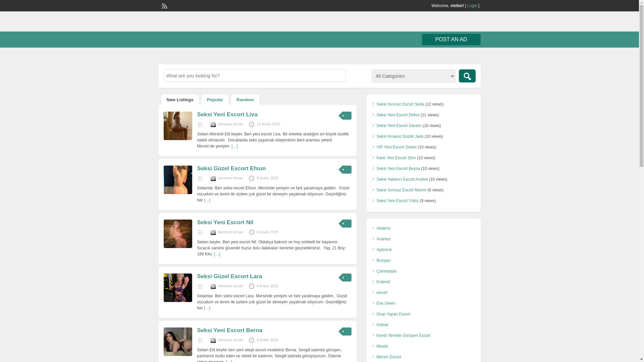
Task: Open the Seksi Güzel Escort Efsun title
Action: (x=231, y=169)
